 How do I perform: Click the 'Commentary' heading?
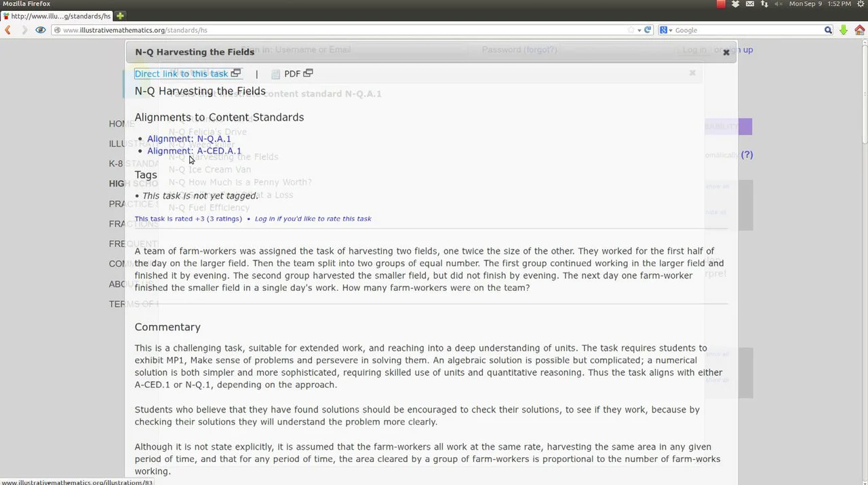pyautogui.click(x=167, y=327)
